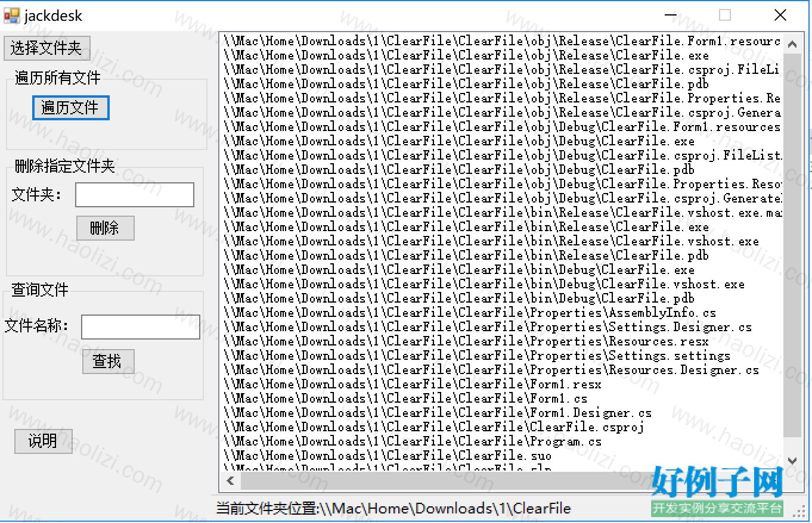Select the Properties\Resources.resx line
Screen dimensions: 812x523
(467, 341)
